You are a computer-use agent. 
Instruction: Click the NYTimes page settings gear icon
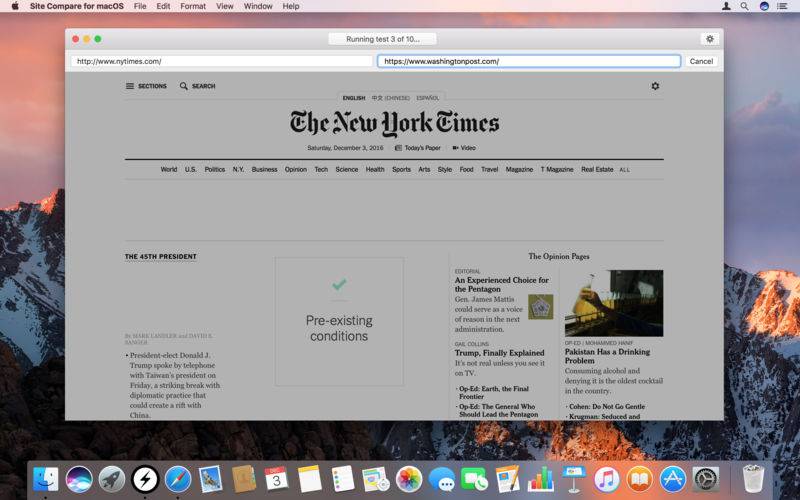click(655, 86)
